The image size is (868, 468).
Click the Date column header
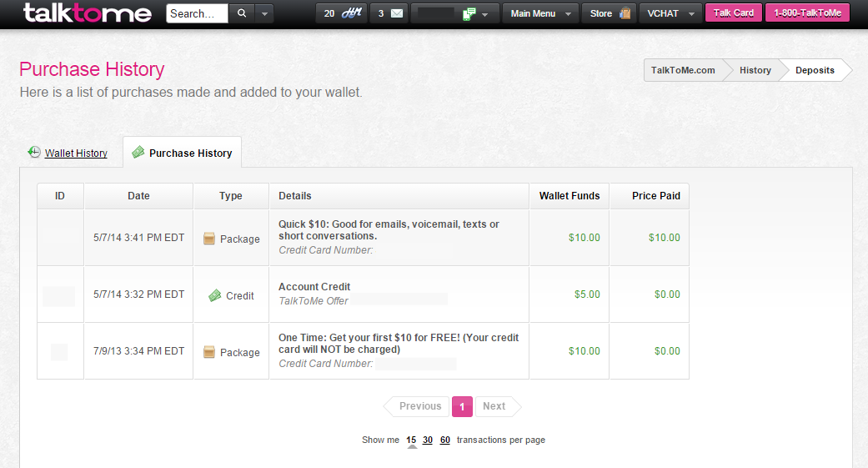[138, 196]
